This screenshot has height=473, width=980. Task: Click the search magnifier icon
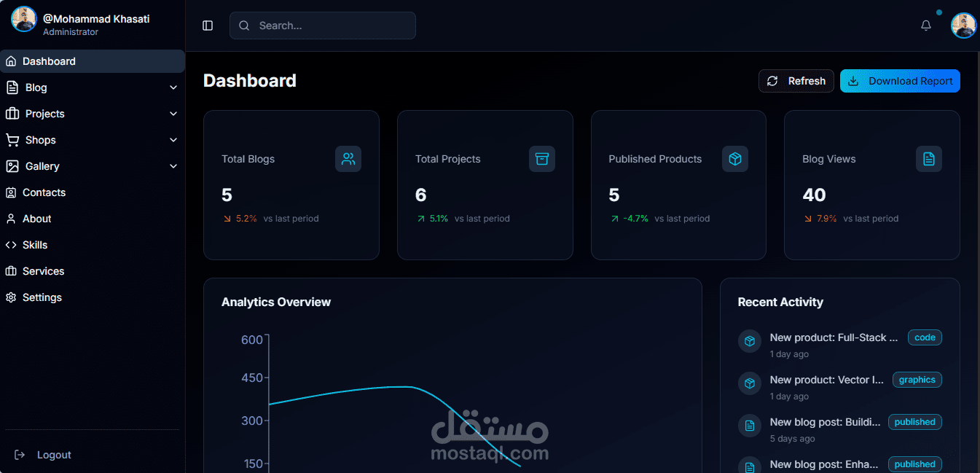point(244,26)
